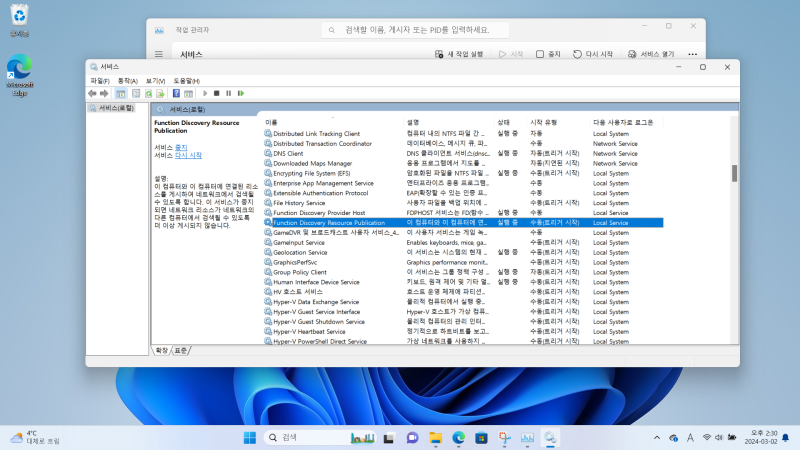This screenshot has width=800, height=450.
Task: Click gear icon beside GraphicsPerfSvc
Action: point(268,262)
